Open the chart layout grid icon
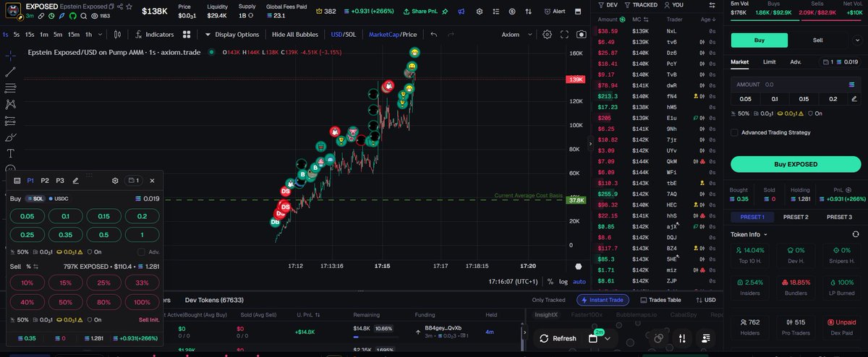Screen dimensions: 868x357 [x=187, y=34]
